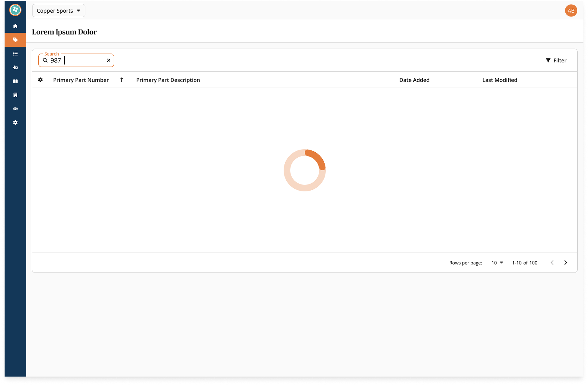Open the handshake sidebar icon
The width and height of the screenshot is (588, 385).
[x=15, y=109]
